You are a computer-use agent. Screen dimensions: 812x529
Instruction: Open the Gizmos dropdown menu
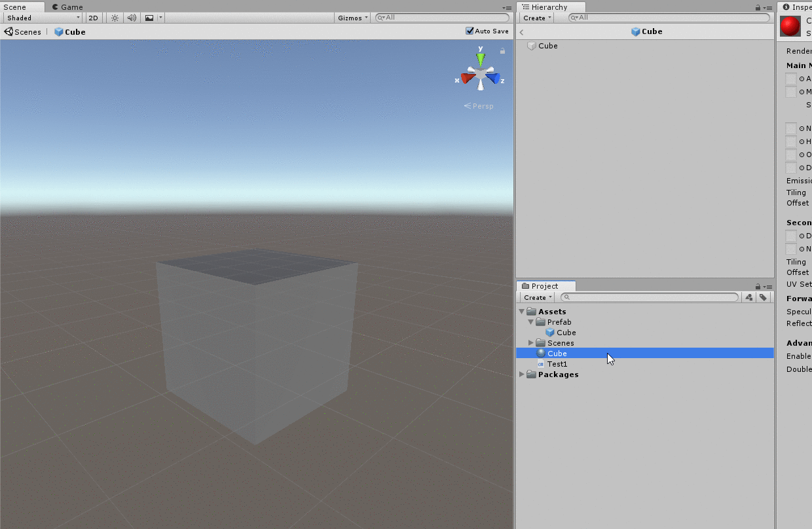click(x=353, y=18)
